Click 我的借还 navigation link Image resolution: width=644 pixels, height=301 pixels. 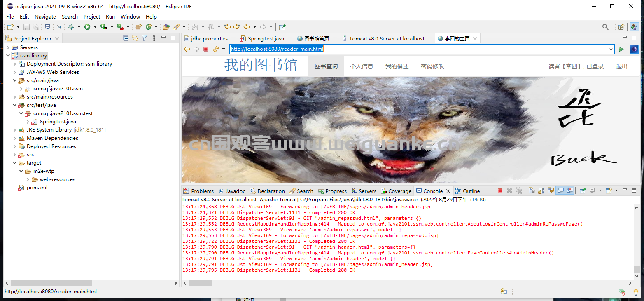click(x=397, y=66)
